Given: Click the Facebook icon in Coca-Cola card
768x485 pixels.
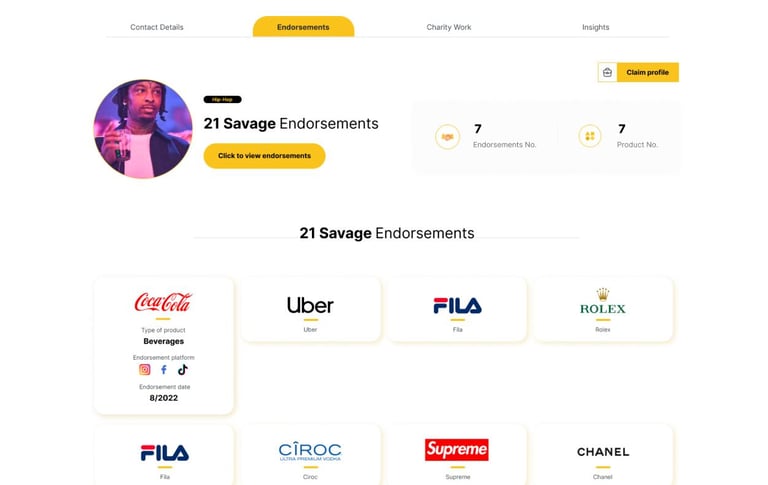Looking at the screenshot, I should (164, 370).
